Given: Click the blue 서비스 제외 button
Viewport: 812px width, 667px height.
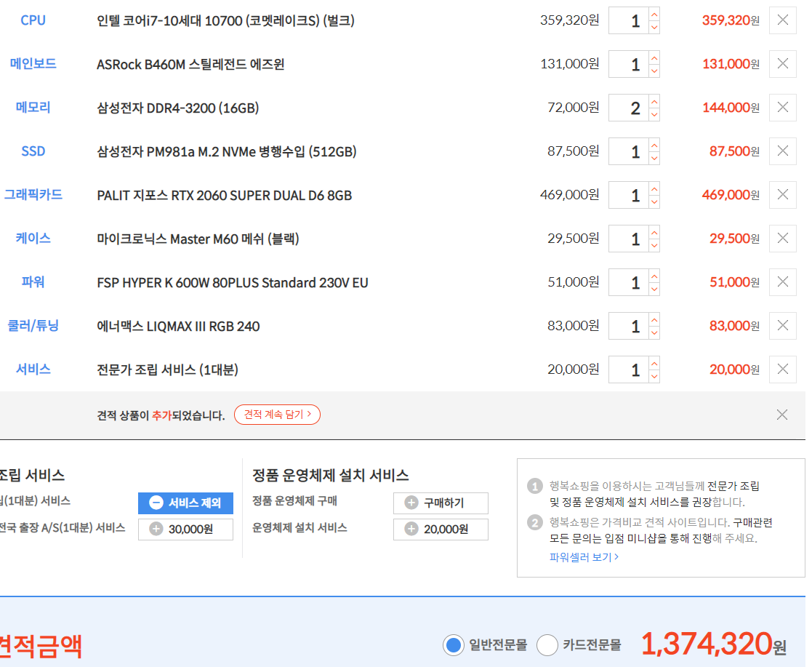Looking at the screenshot, I should point(185,503).
